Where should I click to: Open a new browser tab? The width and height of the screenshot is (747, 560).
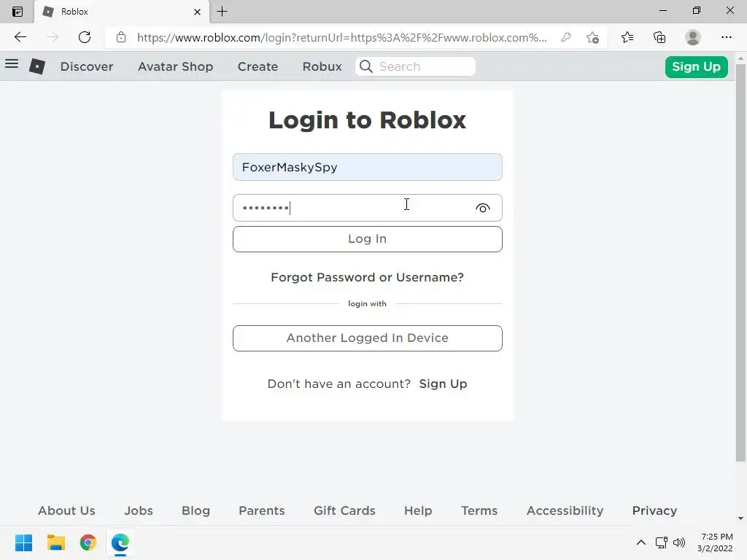tap(222, 12)
